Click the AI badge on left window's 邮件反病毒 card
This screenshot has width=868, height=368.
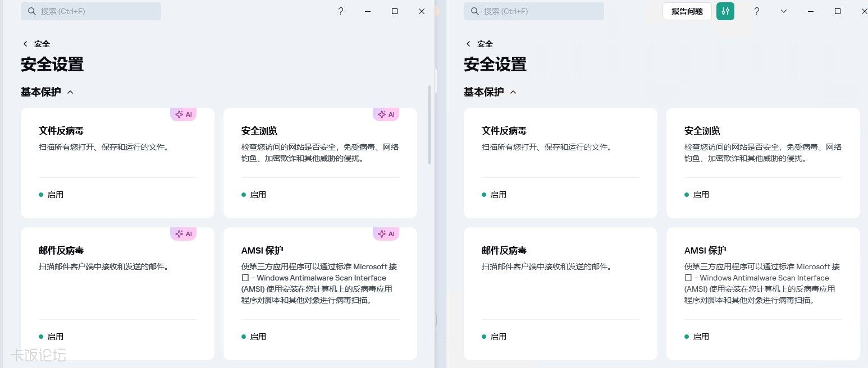[x=184, y=234]
